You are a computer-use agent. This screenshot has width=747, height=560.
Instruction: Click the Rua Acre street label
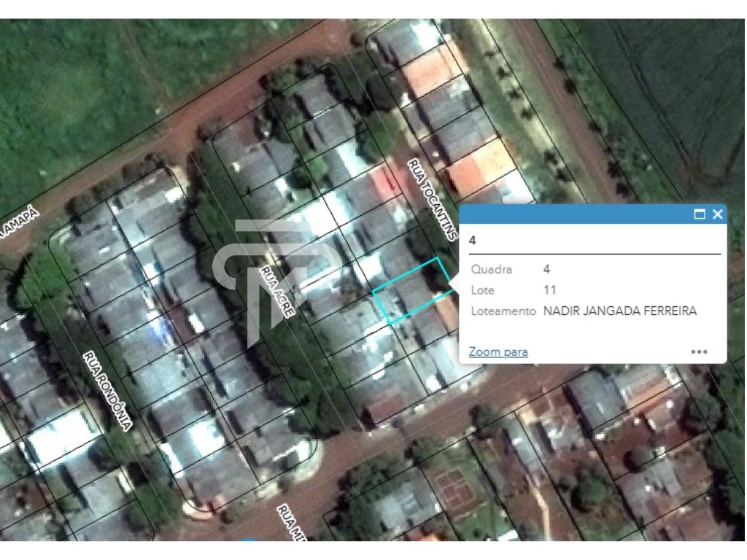click(277, 290)
